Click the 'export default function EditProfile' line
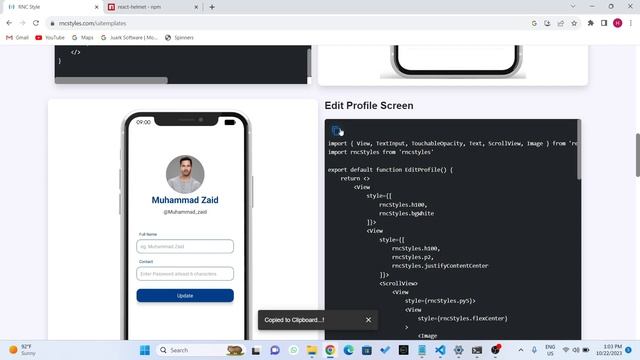This screenshot has height=360, width=640. (x=390, y=169)
